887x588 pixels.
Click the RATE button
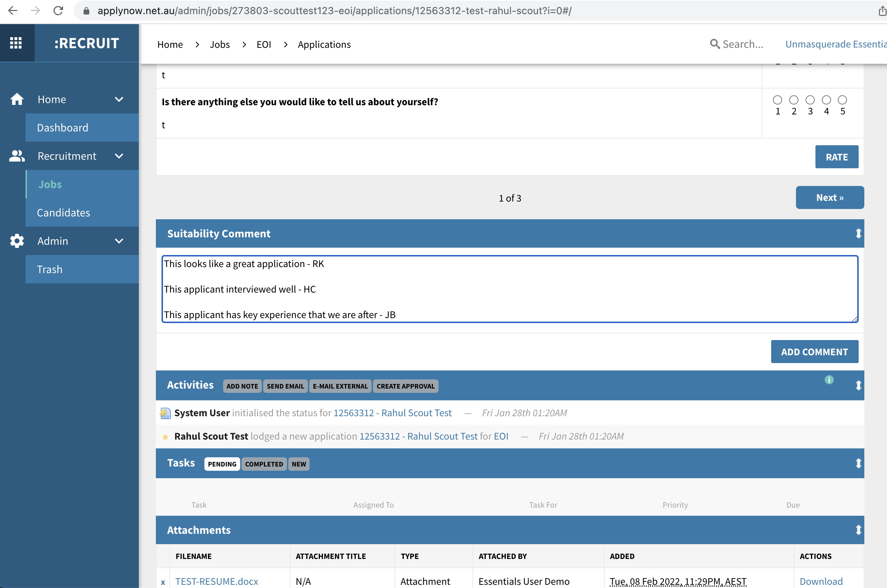(837, 157)
